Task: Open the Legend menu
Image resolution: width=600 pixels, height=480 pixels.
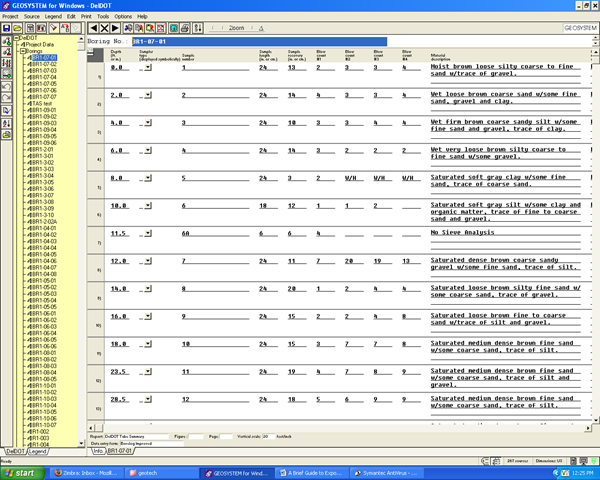Action: coord(53,16)
